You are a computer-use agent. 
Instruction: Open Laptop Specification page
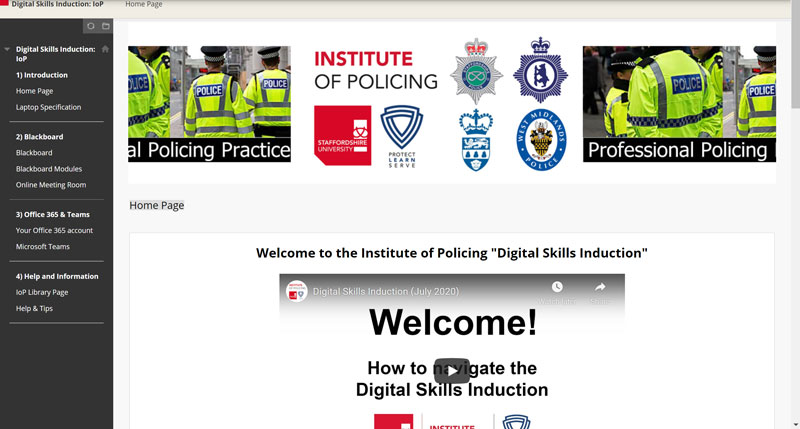pyautogui.click(x=48, y=107)
